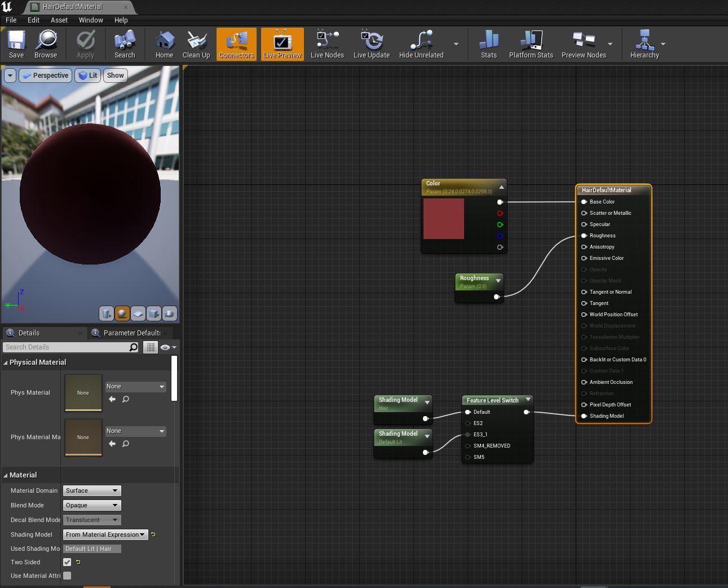Toggle Hide Unrelated nodes

click(421, 44)
